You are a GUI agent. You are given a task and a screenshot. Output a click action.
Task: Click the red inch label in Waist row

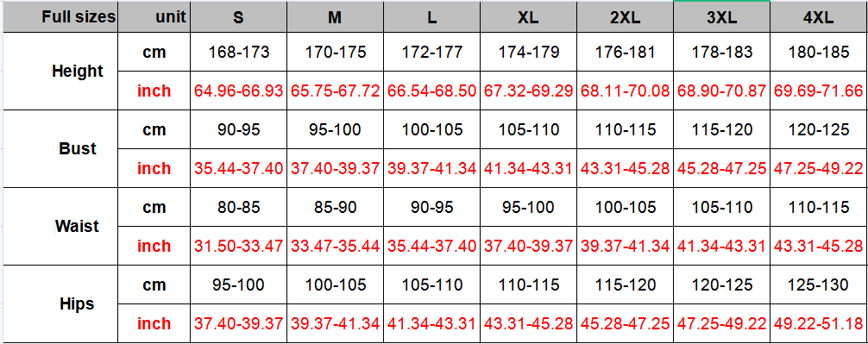[154, 246]
